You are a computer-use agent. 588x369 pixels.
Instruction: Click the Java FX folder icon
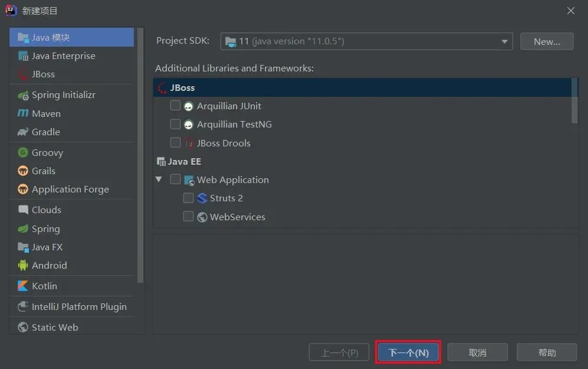coord(23,247)
